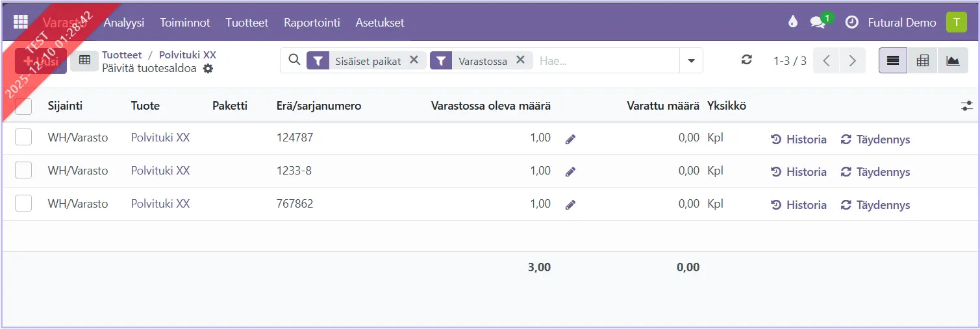Open the Asetukset menu

(x=380, y=22)
